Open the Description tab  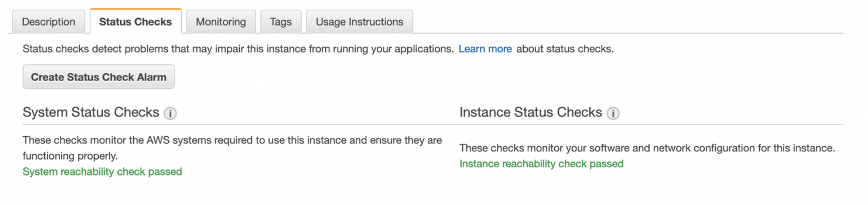point(48,22)
